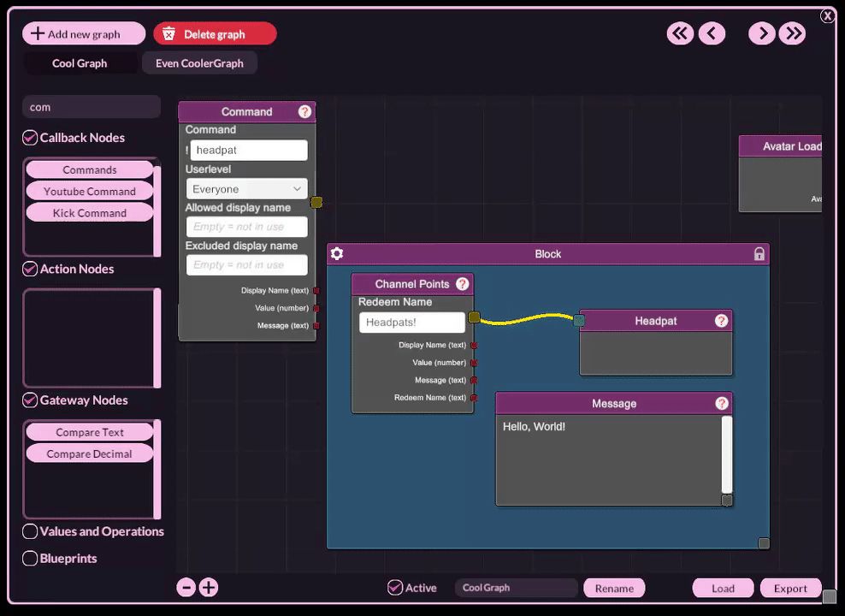845x616 pixels.
Task: Click Channel Points Redeem Name (text) port
Action: [x=474, y=398]
